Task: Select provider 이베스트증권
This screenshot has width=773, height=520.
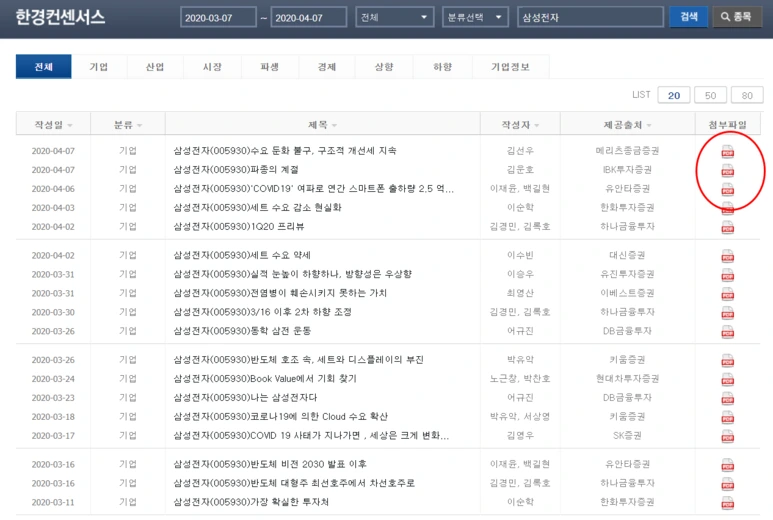Action: pyautogui.click(x=627, y=293)
